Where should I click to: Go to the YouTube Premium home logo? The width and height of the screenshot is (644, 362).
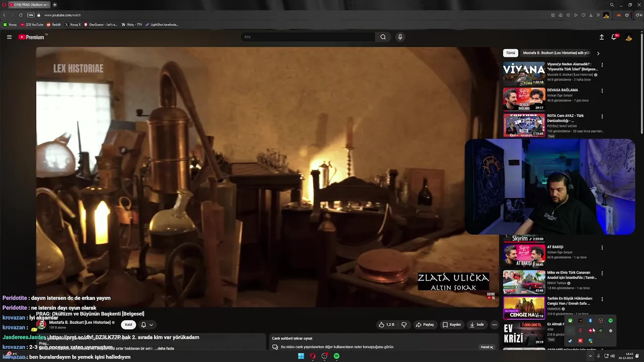click(x=31, y=37)
